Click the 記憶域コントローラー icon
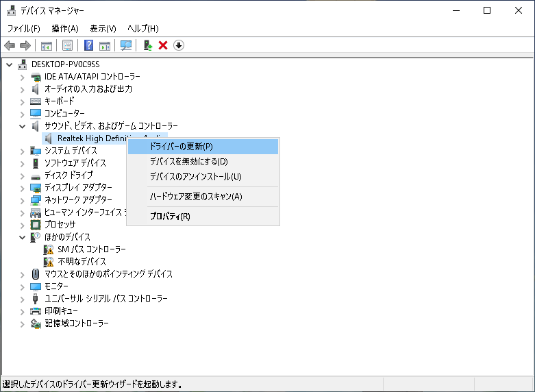535x392 pixels. pos(36,323)
